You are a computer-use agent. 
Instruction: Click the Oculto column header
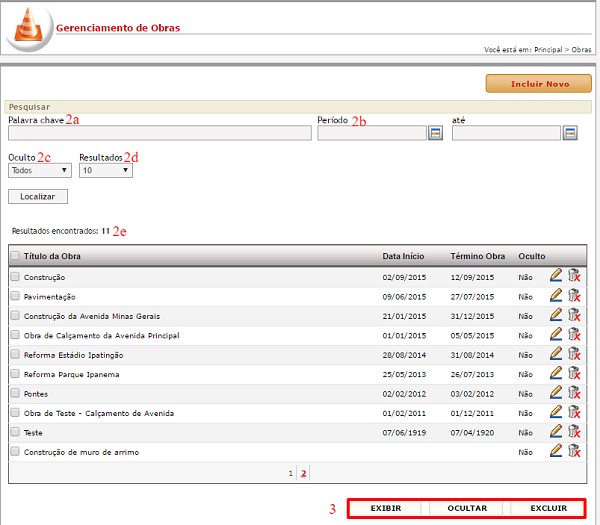[532, 256]
